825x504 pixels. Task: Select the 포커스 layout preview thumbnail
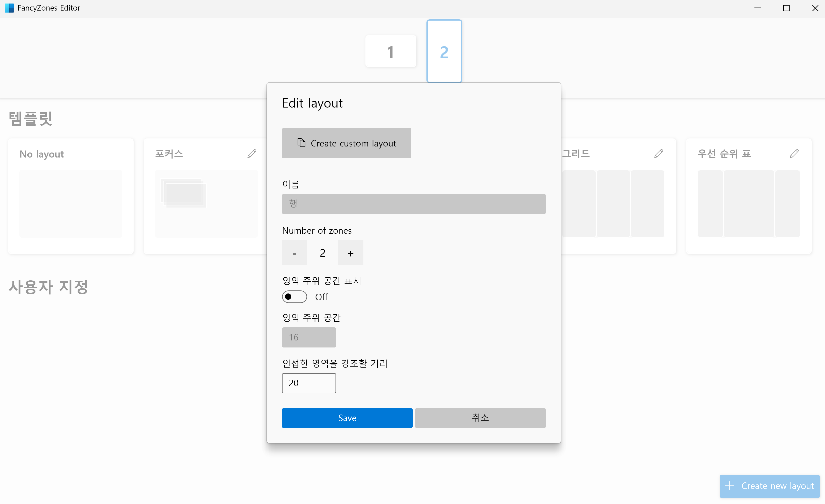[x=206, y=204]
